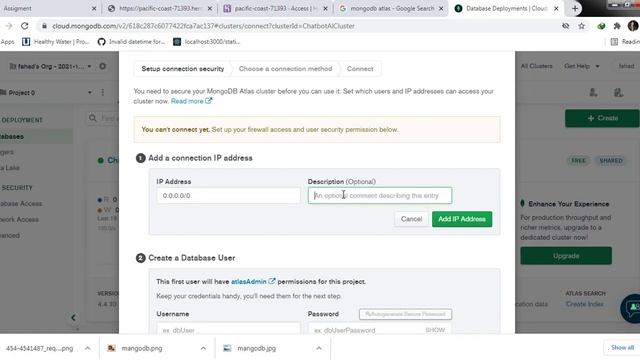The height and width of the screenshot is (360, 640).
Task: Select the Choose a connection method step
Action: (x=285, y=69)
